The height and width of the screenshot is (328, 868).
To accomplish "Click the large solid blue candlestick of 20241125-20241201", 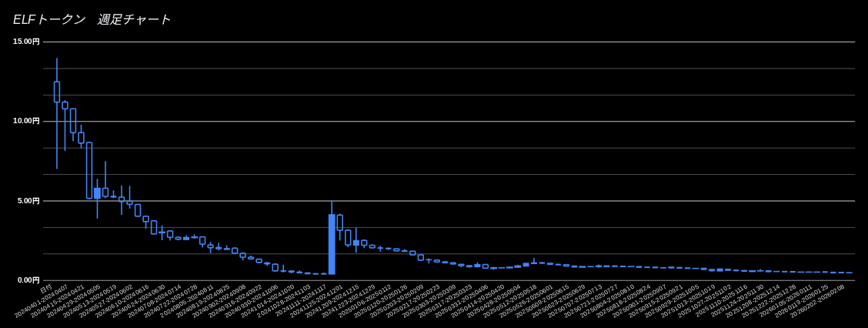I will pos(332,238).
